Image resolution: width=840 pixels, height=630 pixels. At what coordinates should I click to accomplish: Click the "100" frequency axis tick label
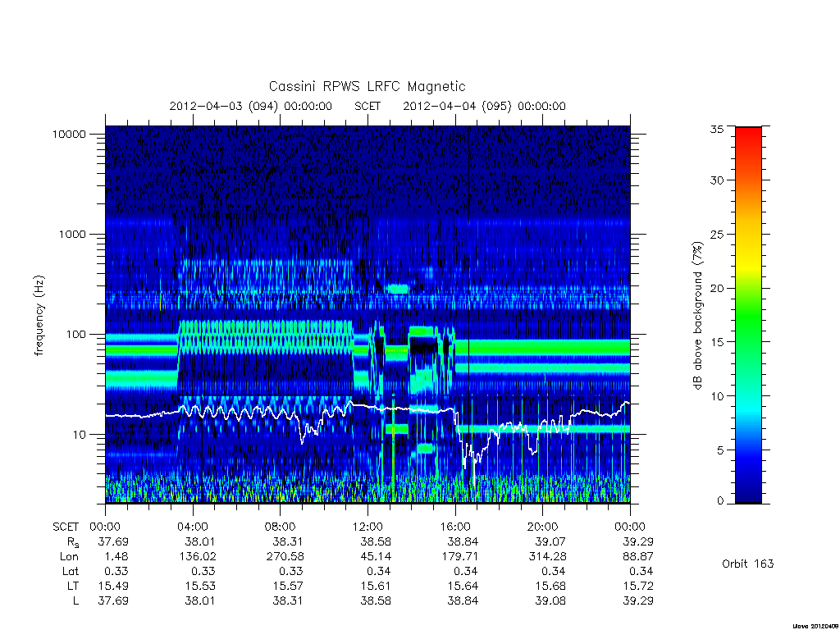[75, 335]
